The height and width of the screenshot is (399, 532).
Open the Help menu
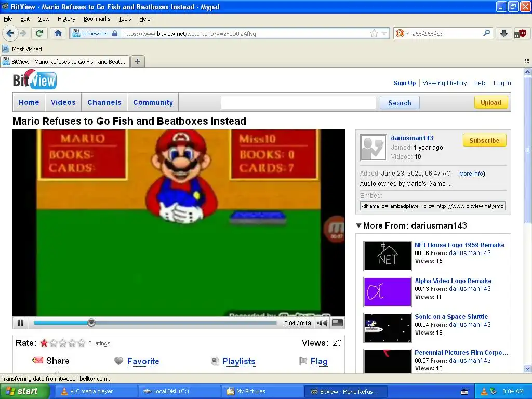tap(144, 19)
